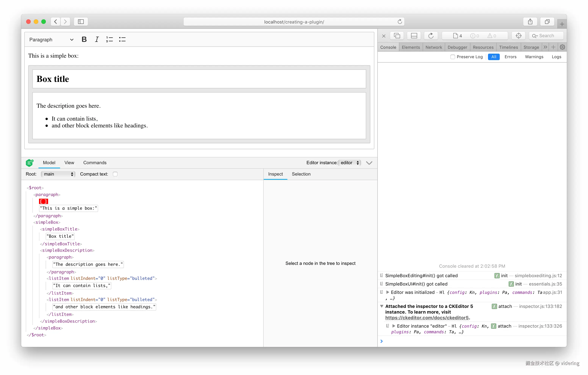The image size is (588, 375).
Task: Check the Preserve Log option
Action: pyautogui.click(x=453, y=57)
